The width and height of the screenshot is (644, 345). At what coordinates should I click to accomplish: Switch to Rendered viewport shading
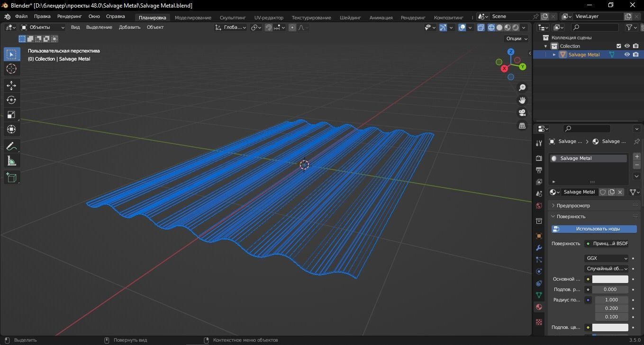click(516, 27)
